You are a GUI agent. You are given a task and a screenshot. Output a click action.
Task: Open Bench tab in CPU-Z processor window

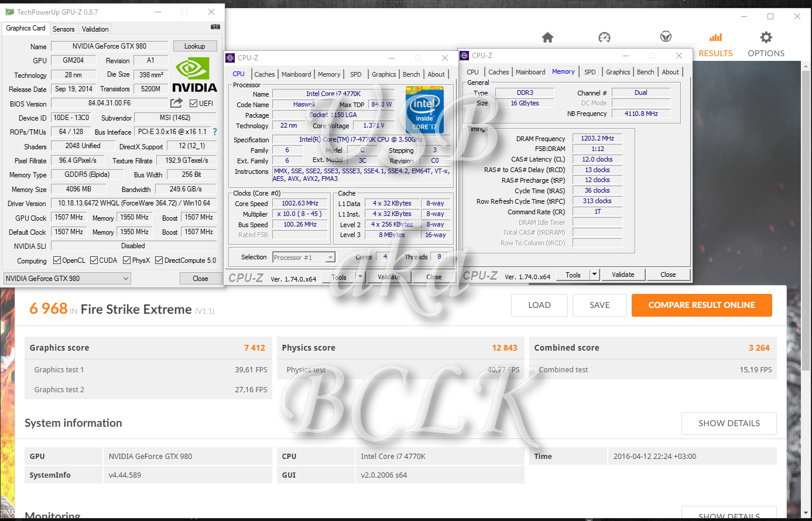point(412,74)
